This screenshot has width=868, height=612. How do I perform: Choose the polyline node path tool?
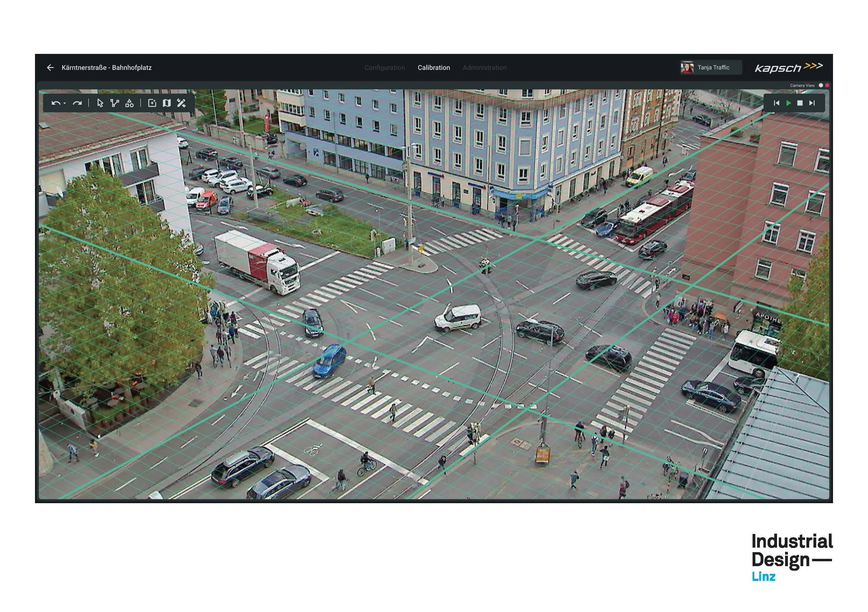pyautogui.click(x=114, y=103)
